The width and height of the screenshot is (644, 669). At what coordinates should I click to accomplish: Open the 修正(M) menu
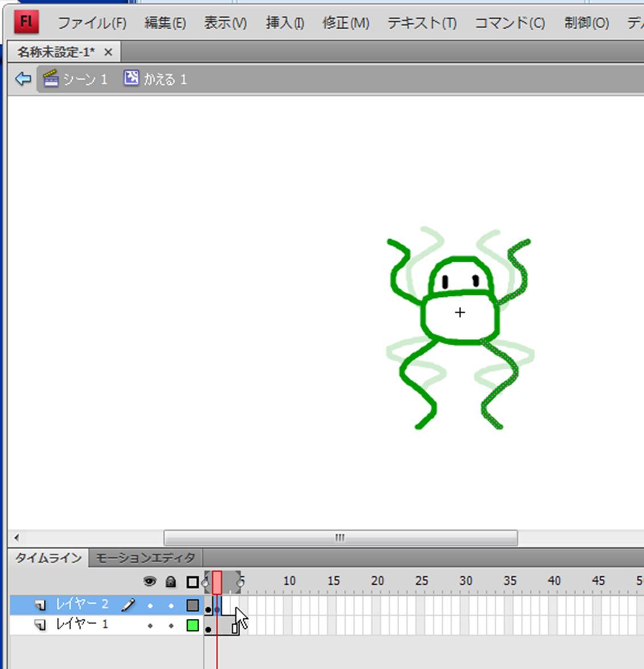[x=346, y=23]
